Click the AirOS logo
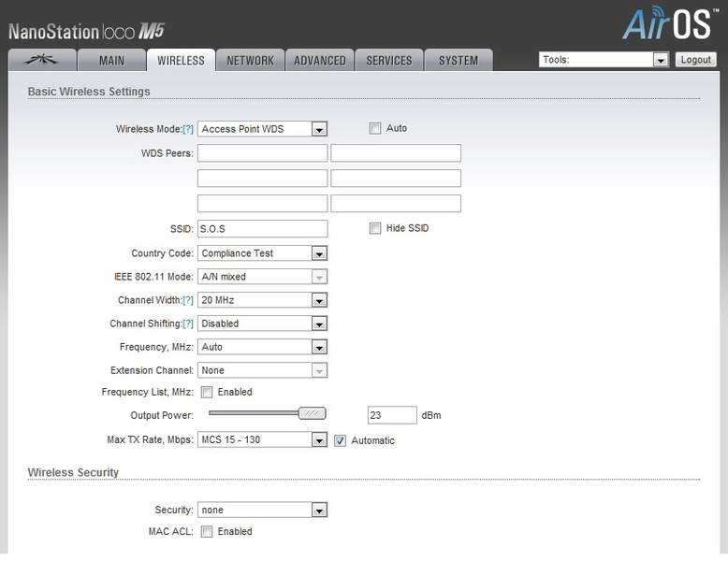Screen dimensions: 728x561 pos(669,23)
